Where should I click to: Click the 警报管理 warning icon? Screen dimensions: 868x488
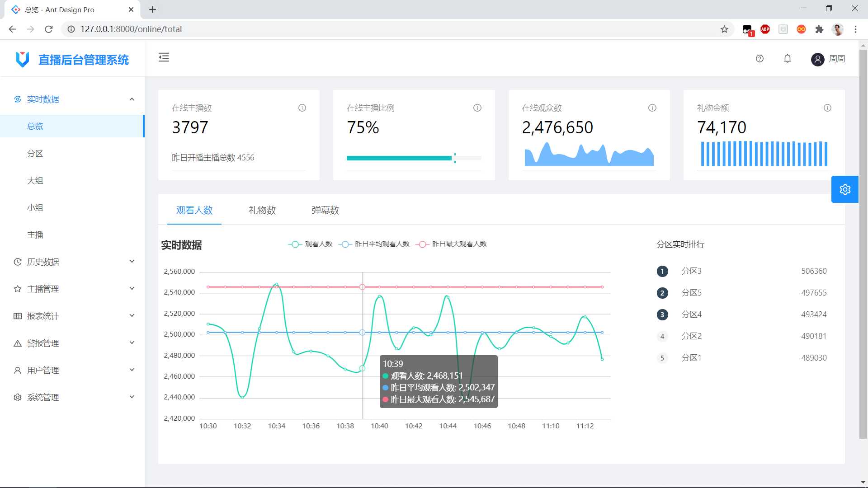pyautogui.click(x=18, y=343)
